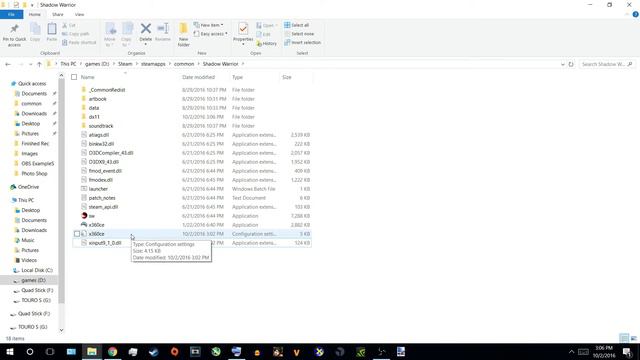Sort files by Size column

287,77
